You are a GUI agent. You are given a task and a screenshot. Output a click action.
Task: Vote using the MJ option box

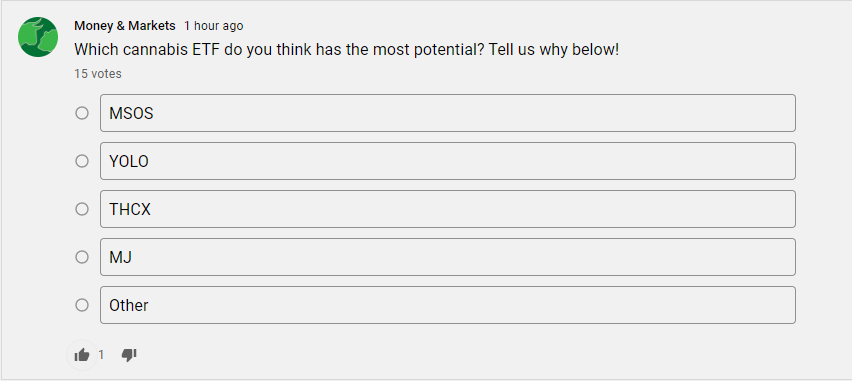pyautogui.click(x=448, y=257)
